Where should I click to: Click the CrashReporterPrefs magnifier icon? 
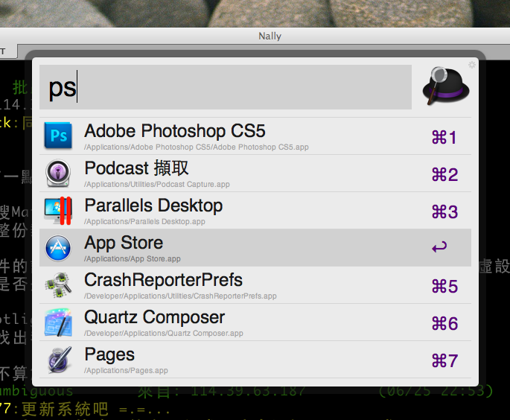coord(58,285)
